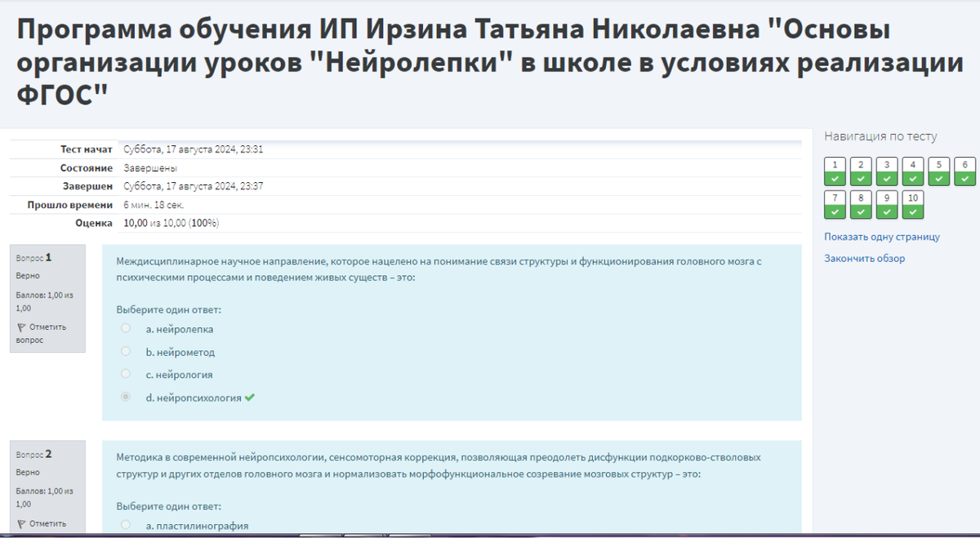
Task: Click the checkmark on navigation button 10
Action: pyautogui.click(x=912, y=212)
